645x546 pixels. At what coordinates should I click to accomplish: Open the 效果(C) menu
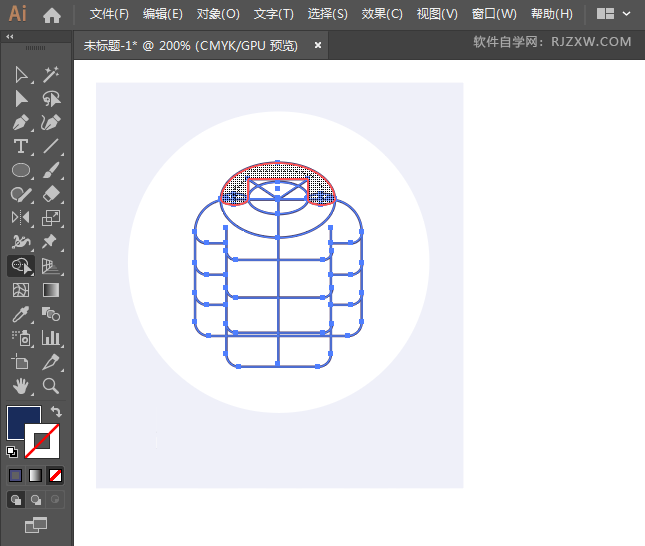(381, 14)
